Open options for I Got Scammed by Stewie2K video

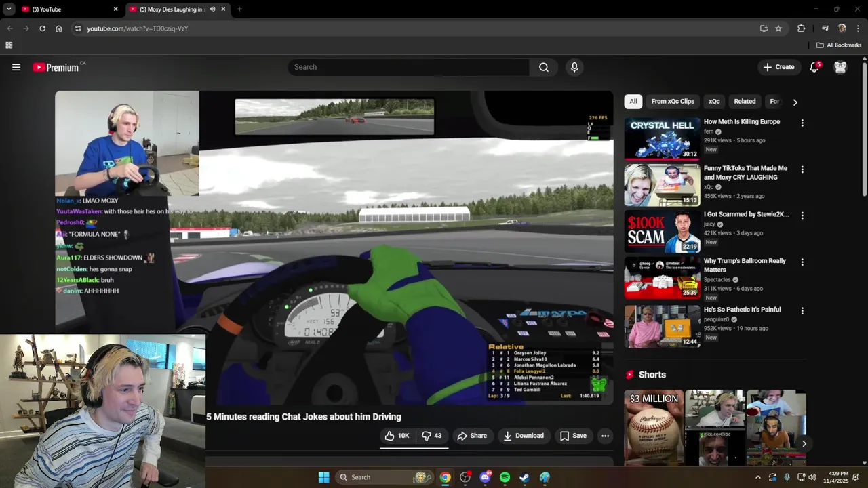(x=802, y=216)
